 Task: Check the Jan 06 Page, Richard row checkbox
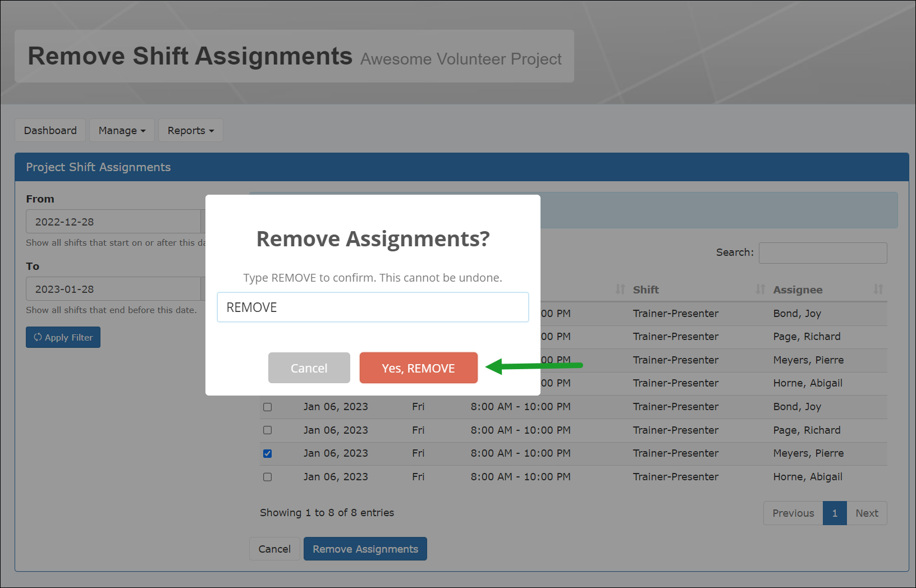point(268,430)
